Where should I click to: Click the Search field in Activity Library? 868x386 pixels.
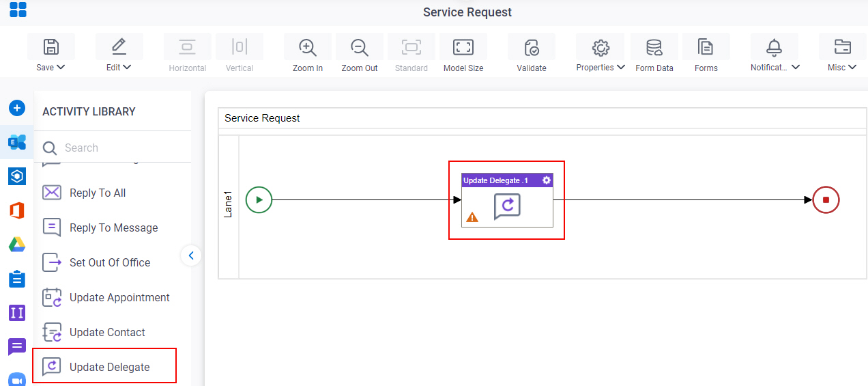tap(116, 148)
